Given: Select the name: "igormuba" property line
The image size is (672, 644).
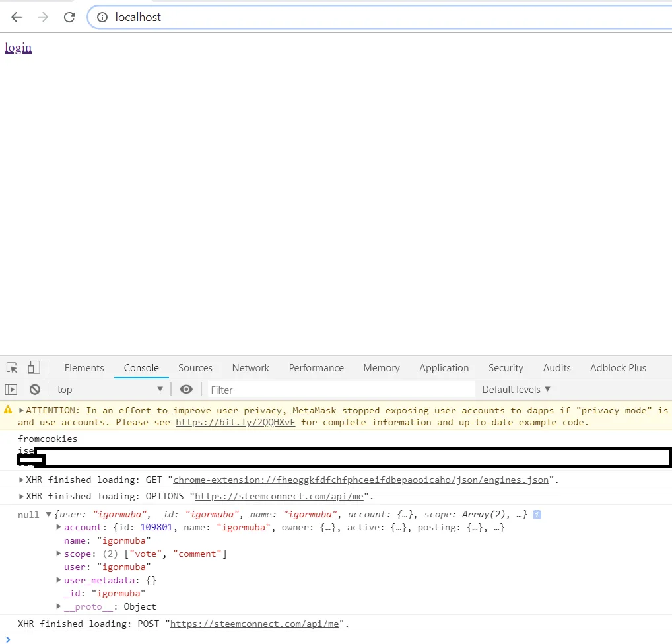Looking at the screenshot, I should point(107,541).
